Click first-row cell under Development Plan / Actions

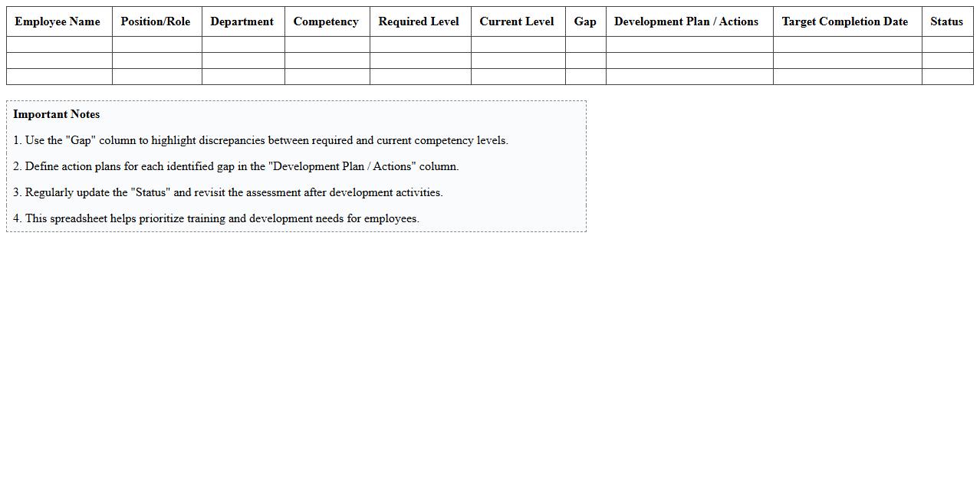[x=689, y=44]
